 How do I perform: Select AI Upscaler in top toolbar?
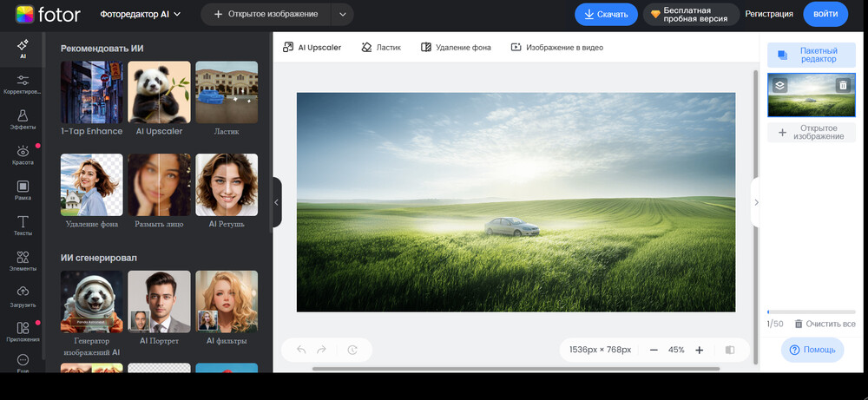click(x=312, y=48)
